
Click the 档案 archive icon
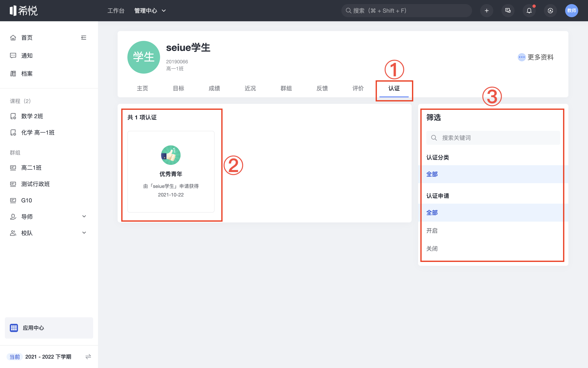click(x=13, y=74)
